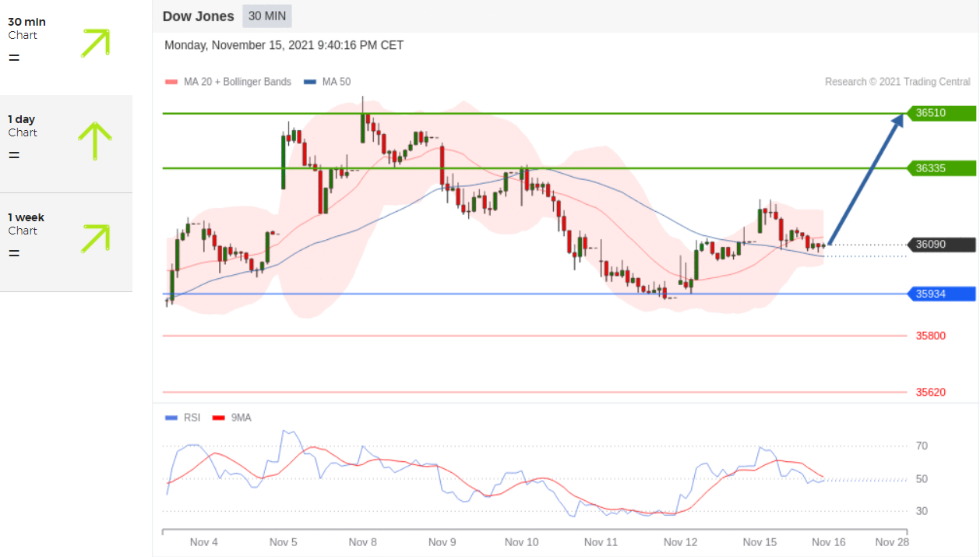This screenshot has width=980, height=557.
Task: Select the 1 week chart tab
Action: point(66,242)
